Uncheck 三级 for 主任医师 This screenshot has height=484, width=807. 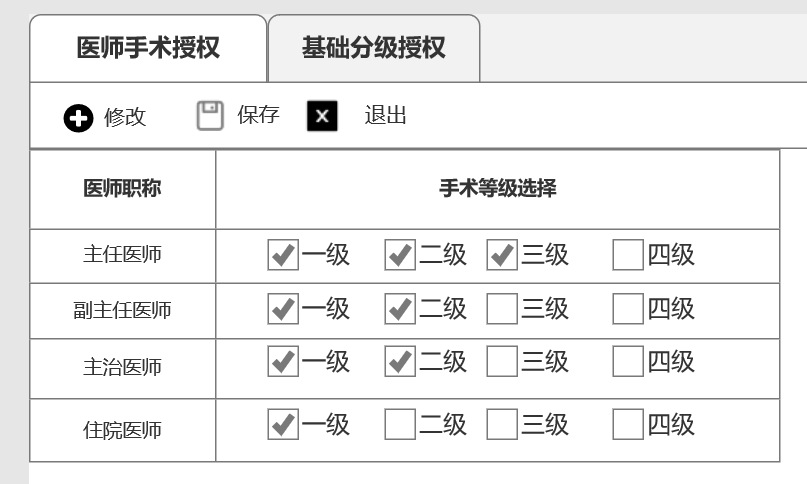pyautogui.click(x=502, y=255)
